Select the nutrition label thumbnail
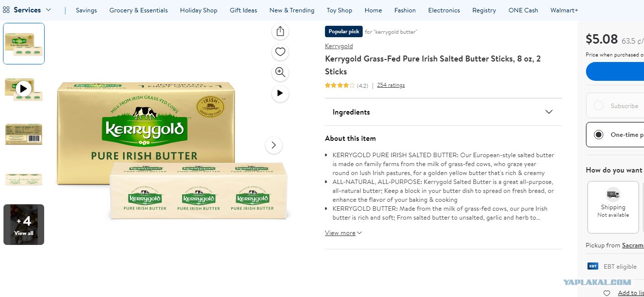This screenshot has width=644, height=297. point(23,134)
